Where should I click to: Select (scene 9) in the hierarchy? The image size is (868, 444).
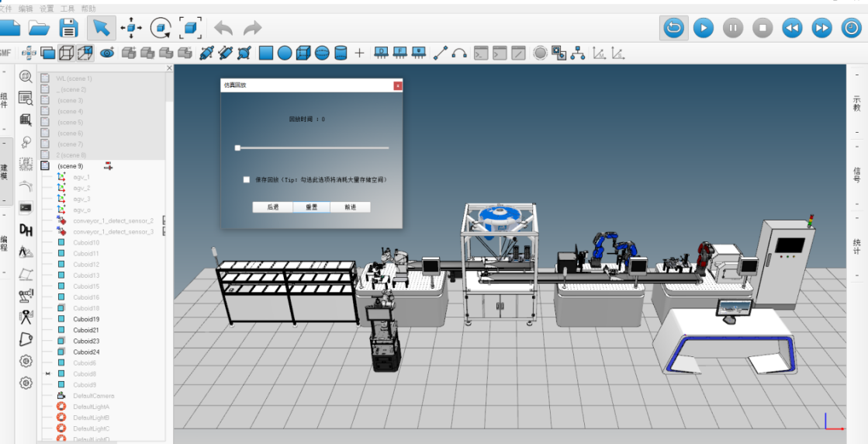(70, 166)
